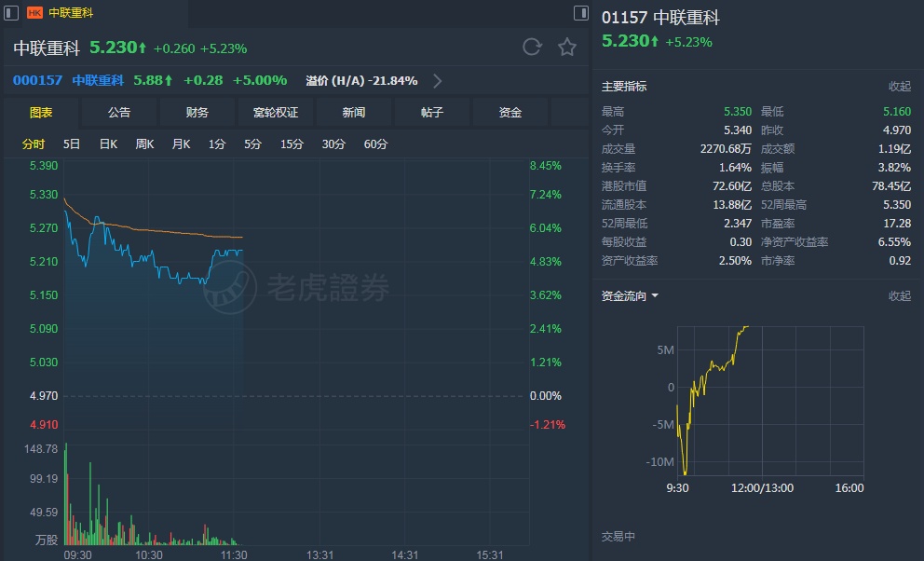This screenshot has width=924, height=561.
Task: Click the chevron arrow after 溢价 (H/A)
Action: (438, 81)
